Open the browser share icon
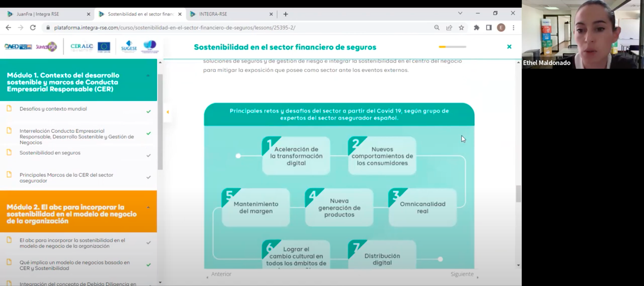The image size is (644, 286). [x=449, y=27]
